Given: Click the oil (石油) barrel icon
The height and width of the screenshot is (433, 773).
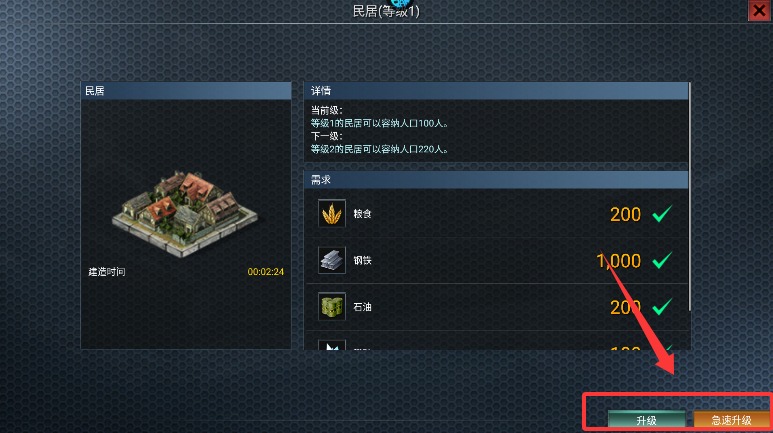Looking at the screenshot, I should coord(332,306).
